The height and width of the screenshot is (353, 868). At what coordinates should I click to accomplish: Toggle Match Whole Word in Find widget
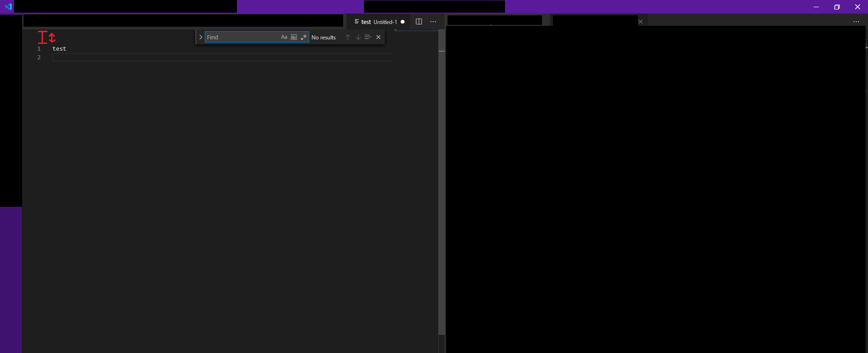(294, 37)
